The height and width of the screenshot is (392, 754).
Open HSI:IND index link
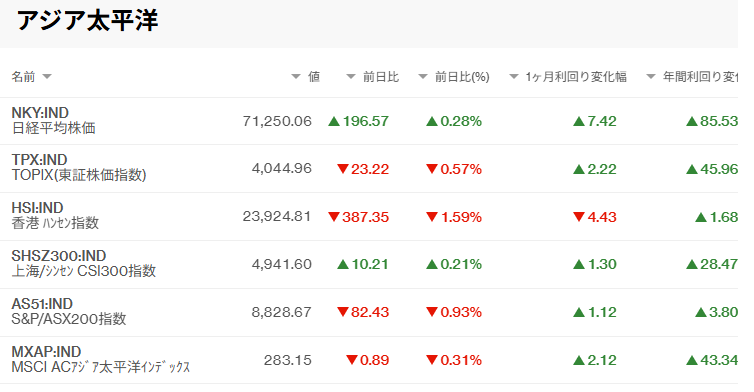[x=38, y=208]
